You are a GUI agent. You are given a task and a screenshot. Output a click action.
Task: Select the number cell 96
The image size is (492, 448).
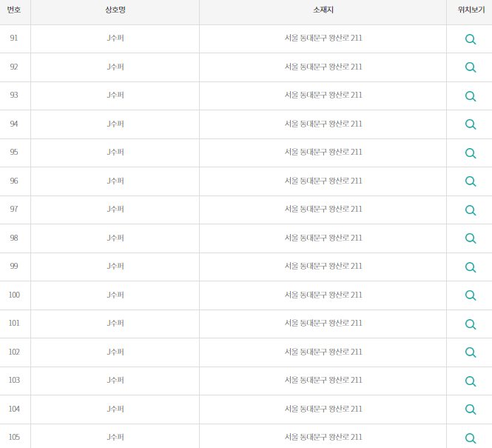(x=14, y=181)
